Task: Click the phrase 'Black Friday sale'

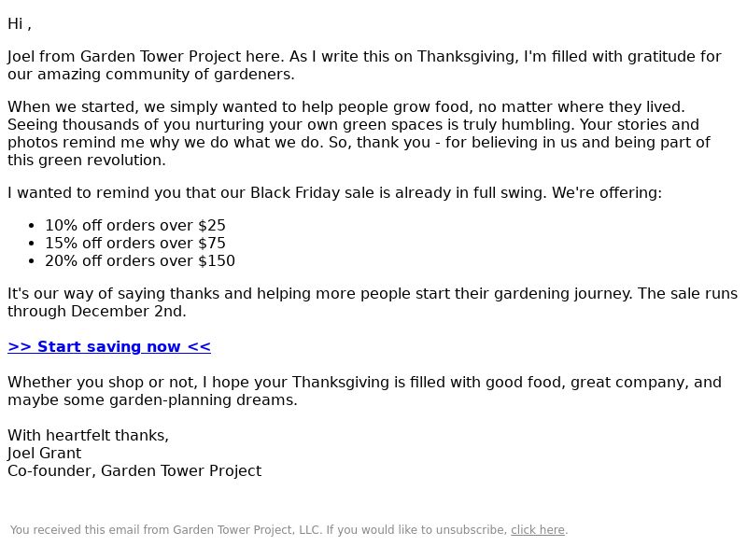Action: point(311,193)
